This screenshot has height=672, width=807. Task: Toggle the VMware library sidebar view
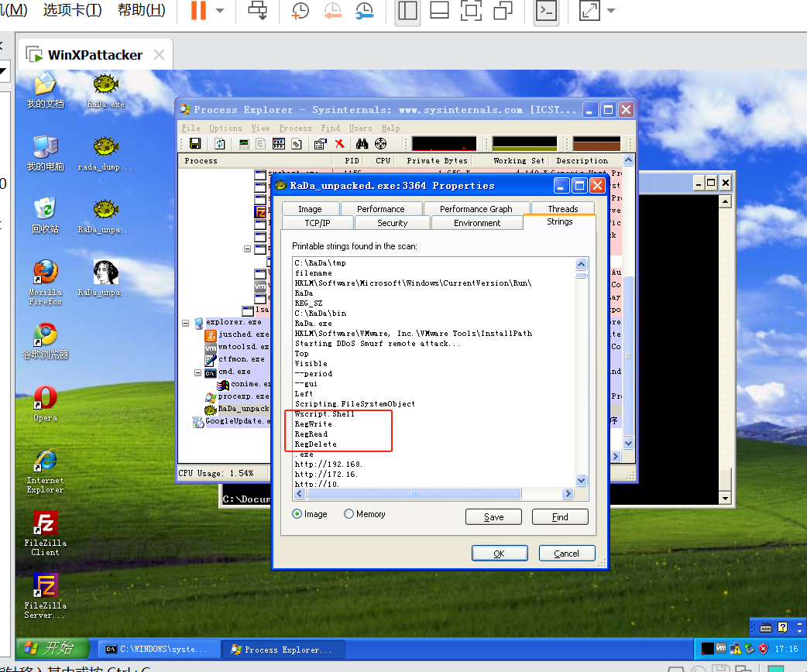coord(407,10)
